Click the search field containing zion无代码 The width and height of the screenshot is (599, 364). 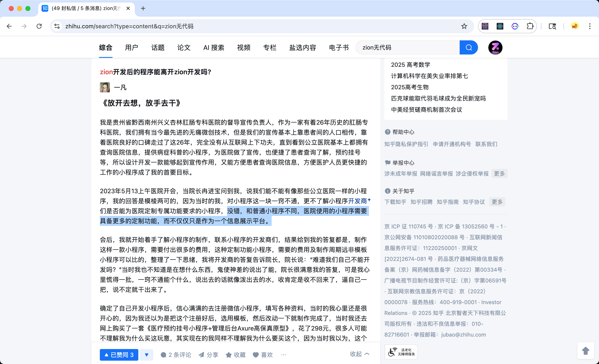[x=408, y=47]
